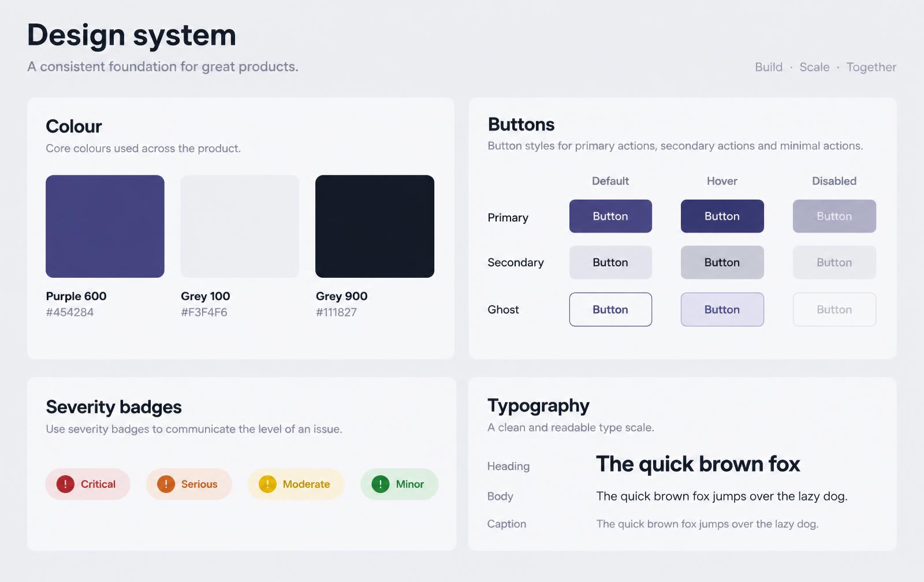Click the Serious badge orange alert icon
Image resolution: width=924 pixels, height=582 pixels.
point(166,484)
